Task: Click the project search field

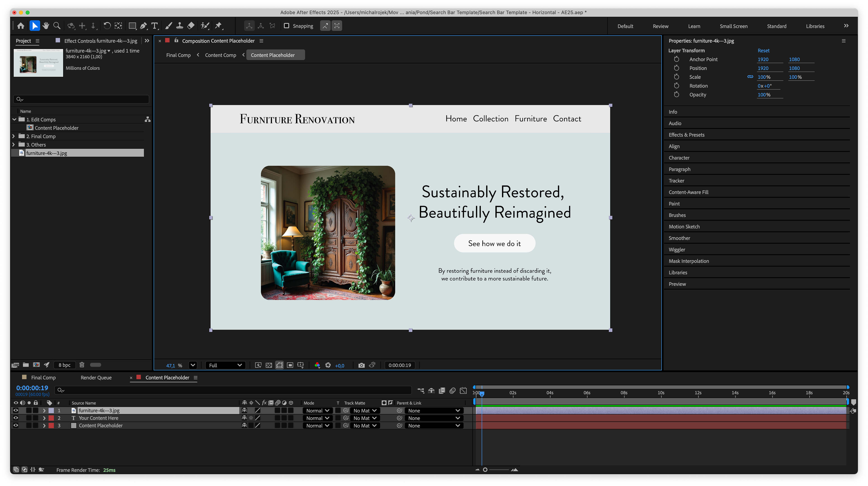Action: coord(82,99)
